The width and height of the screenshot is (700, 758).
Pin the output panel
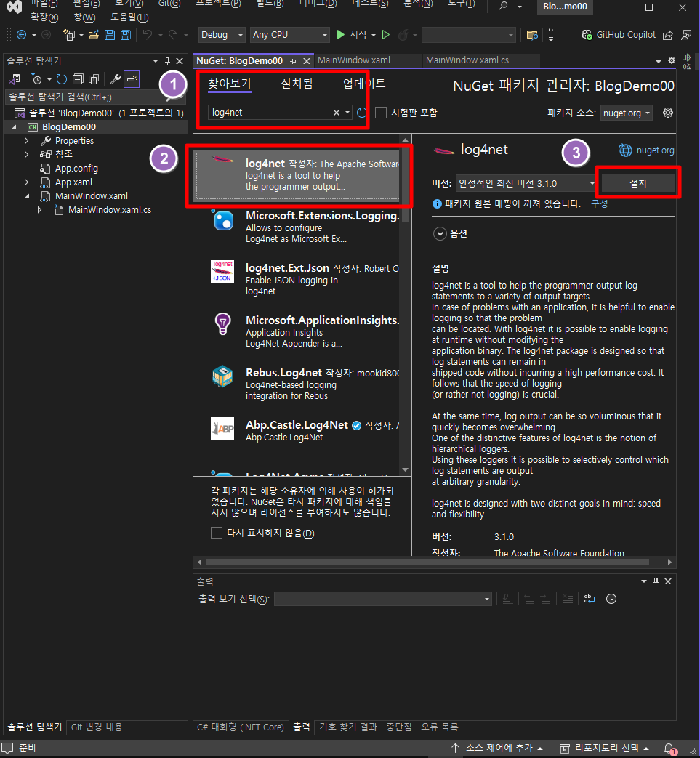(x=656, y=581)
